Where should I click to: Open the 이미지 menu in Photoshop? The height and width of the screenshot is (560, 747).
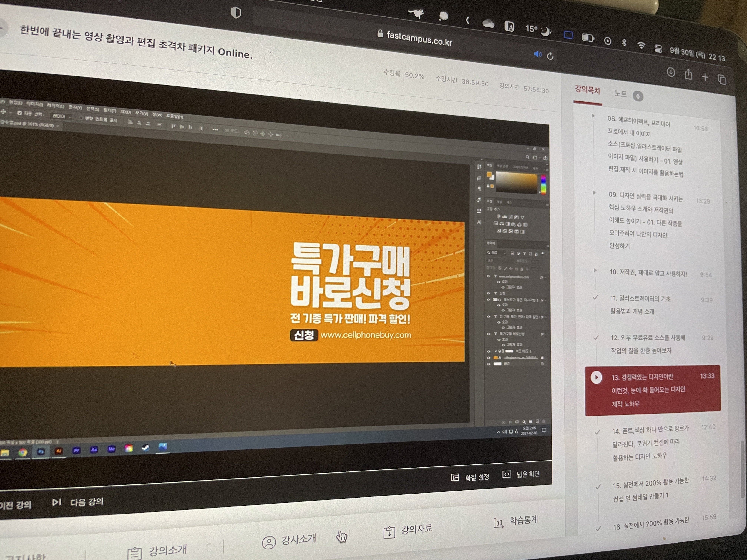[35, 104]
